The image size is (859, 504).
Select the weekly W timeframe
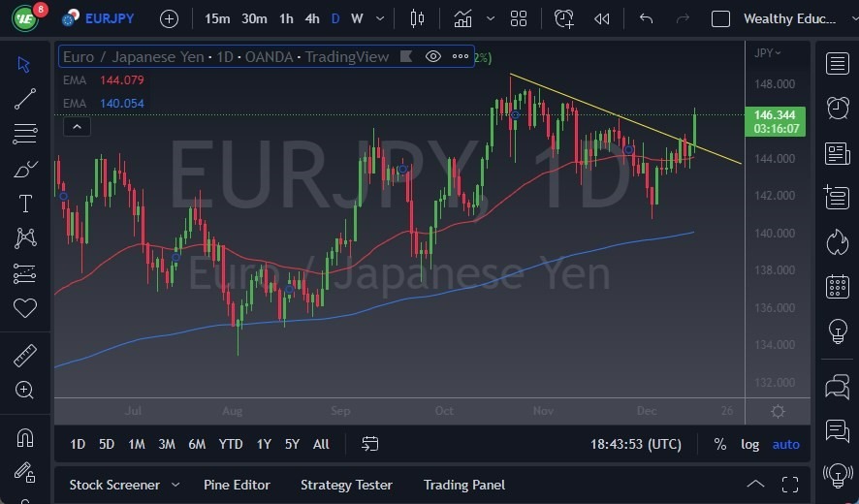coord(357,18)
